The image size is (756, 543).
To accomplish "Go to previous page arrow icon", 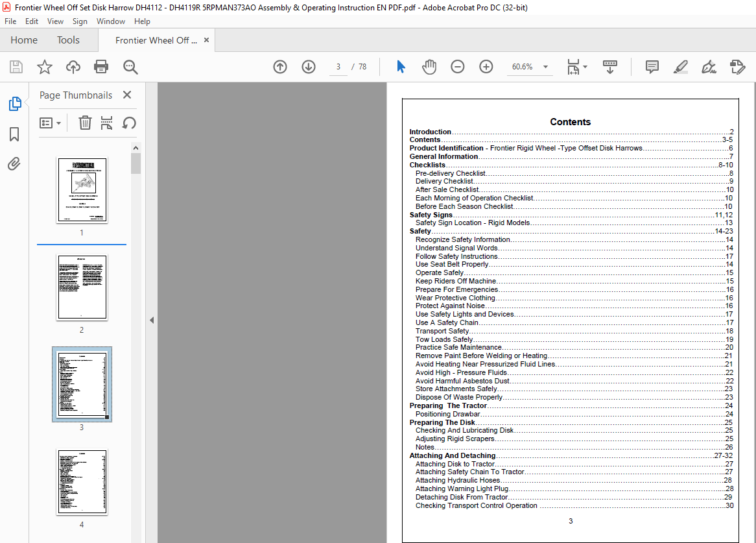I will (279, 67).
